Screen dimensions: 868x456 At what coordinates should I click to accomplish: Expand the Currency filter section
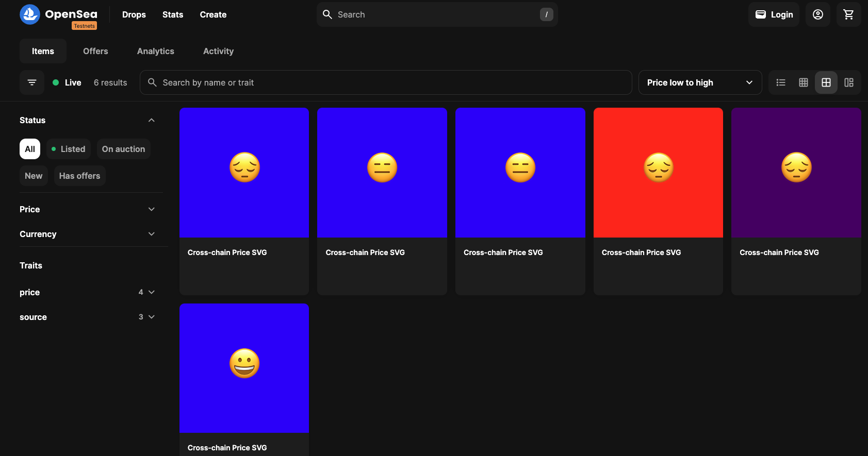tap(87, 234)
